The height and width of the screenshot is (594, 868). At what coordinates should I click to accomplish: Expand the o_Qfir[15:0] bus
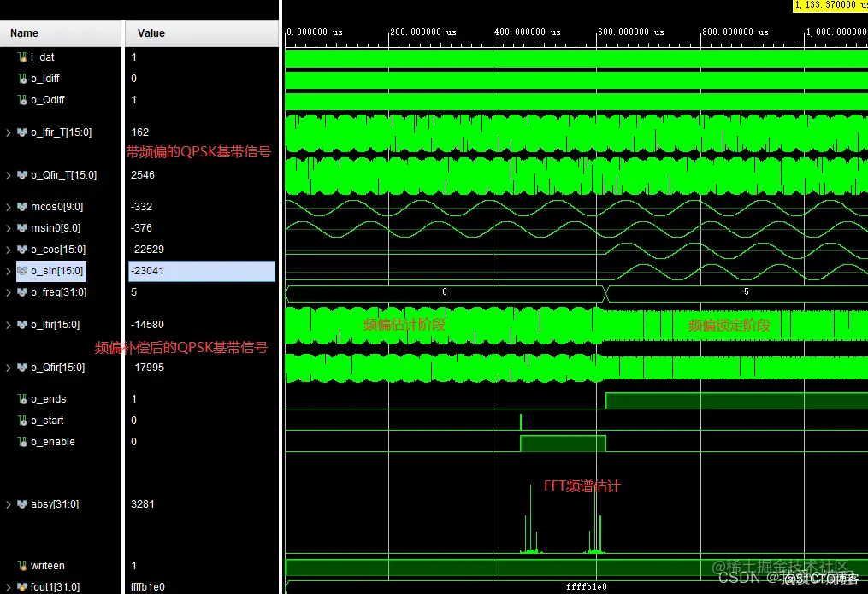pyautogui.click(x=9, y=368)
